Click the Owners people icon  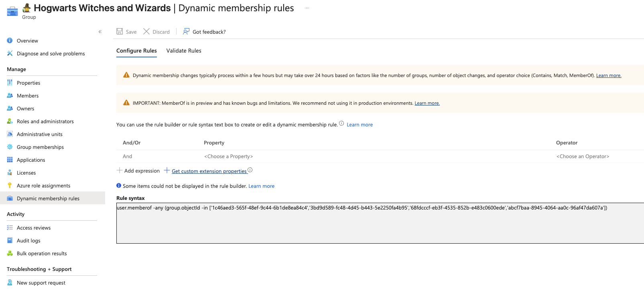pos(10,108)
